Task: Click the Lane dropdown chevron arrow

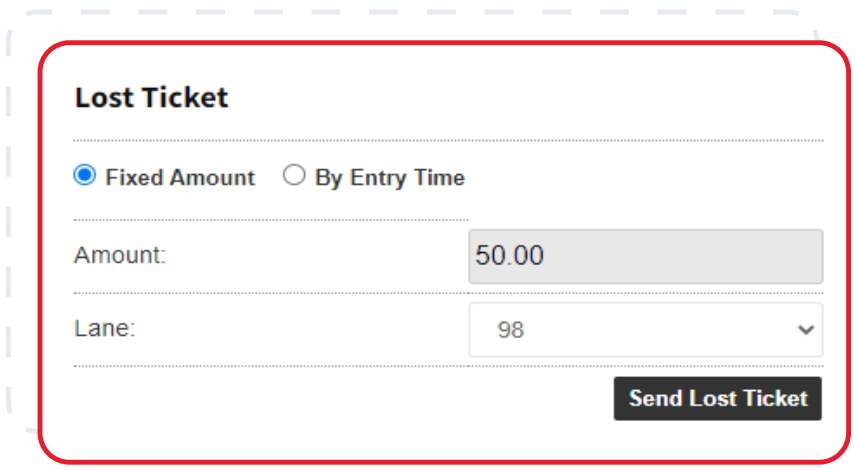Action: tap(806, 330)
